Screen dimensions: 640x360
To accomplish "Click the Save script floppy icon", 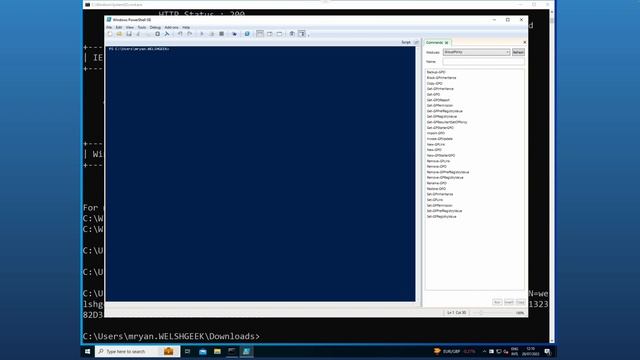I will [x=129, y=34].
